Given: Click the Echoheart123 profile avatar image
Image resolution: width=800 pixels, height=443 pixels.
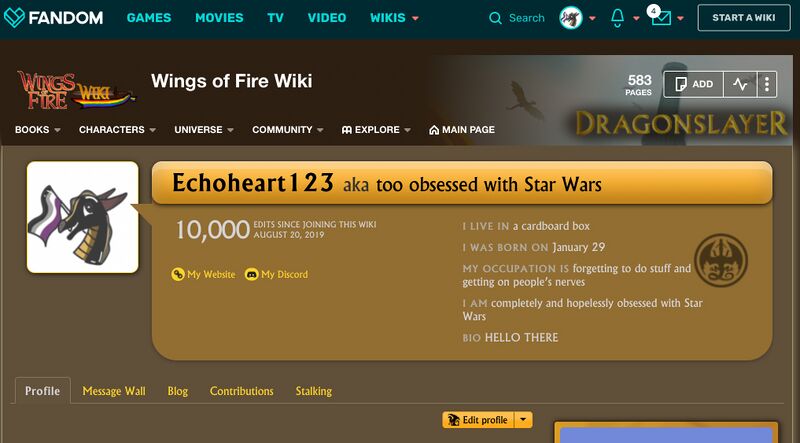Looking at the screenshot, I should pyautogui.click(x=83, y=217).
